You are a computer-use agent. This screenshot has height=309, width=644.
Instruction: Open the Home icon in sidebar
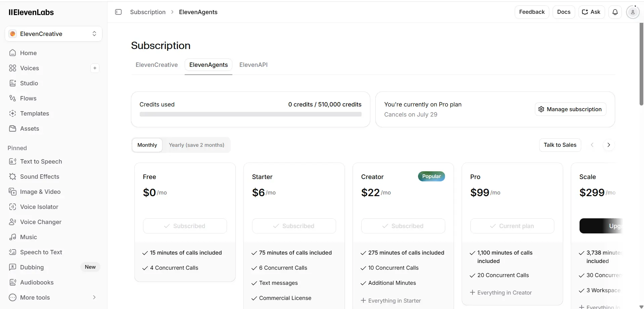(13, 53)
